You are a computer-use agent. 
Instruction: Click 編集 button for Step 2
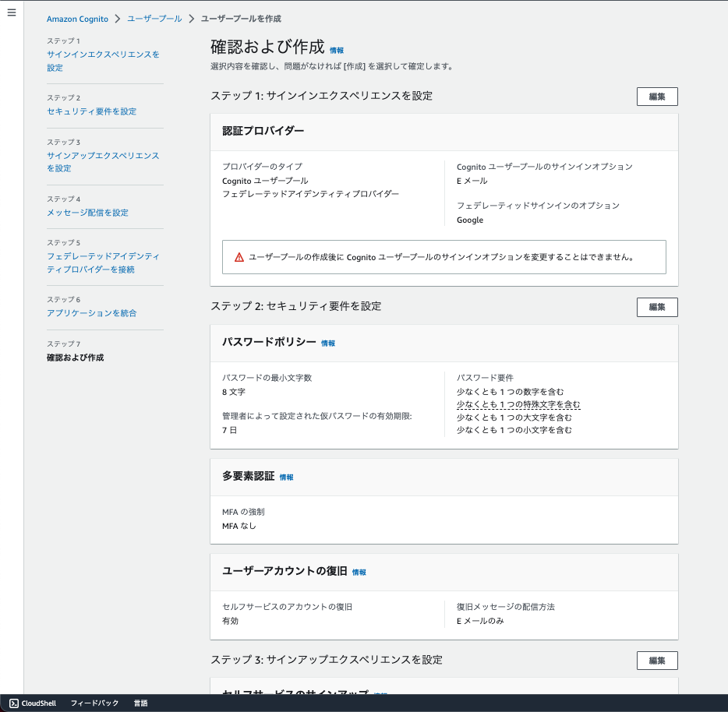[657, 307]
